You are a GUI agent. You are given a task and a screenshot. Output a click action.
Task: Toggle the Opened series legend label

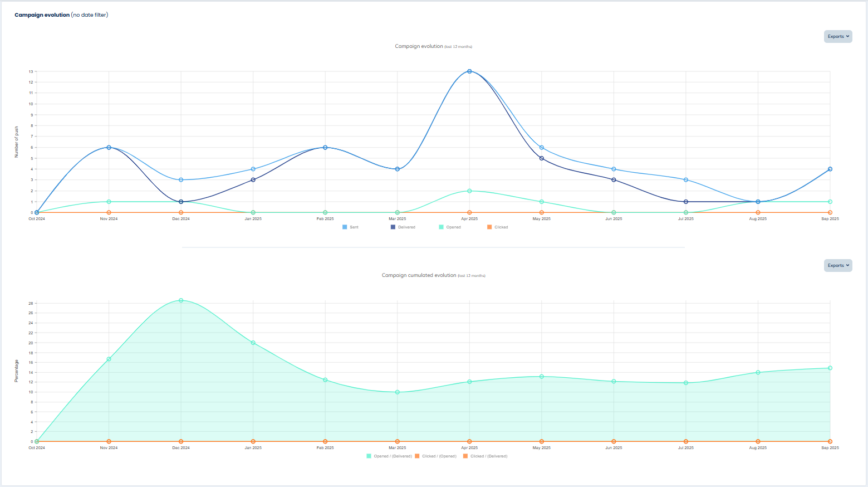pos(453,227)
